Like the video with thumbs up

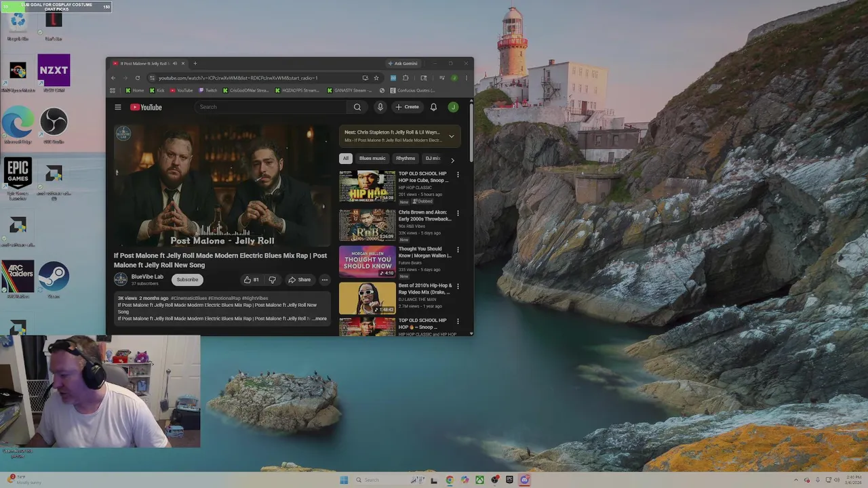pyautogui.click(x=251, y=279)
